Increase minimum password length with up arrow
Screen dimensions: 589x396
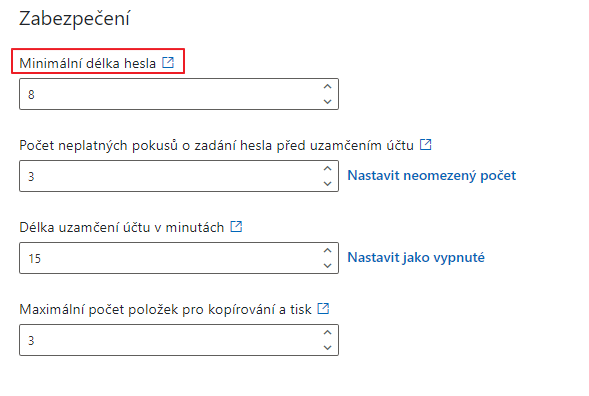(328, 86)
